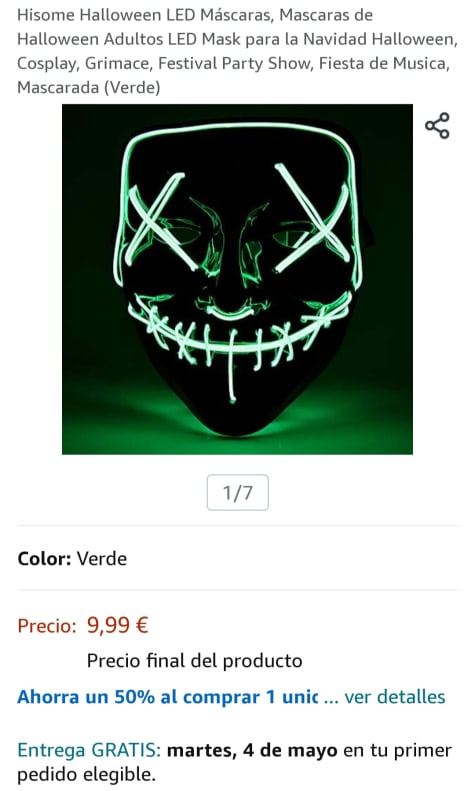The image size is (475, 791).
Task: Tap '(Verde)' in the product title
Action: click(132, 87)
